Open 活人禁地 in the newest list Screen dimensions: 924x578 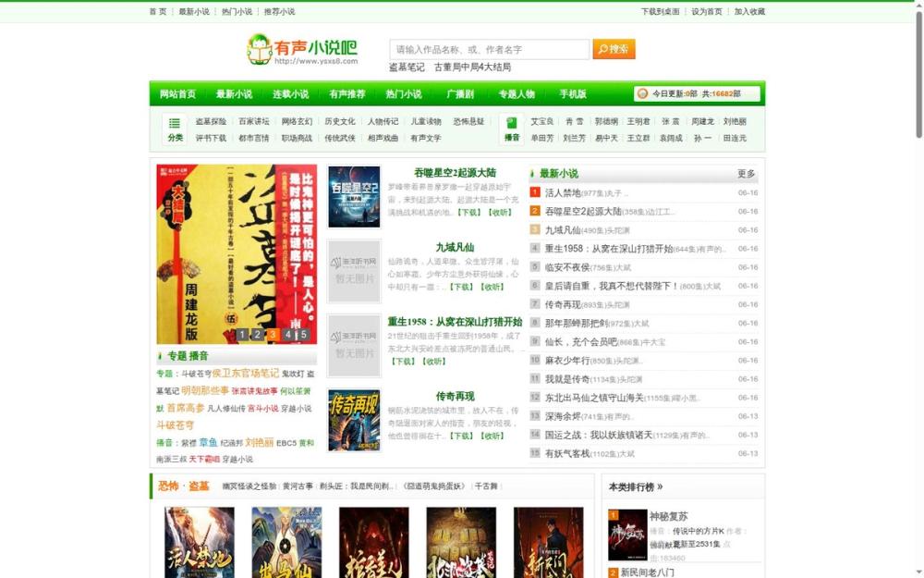(x=563, y=193)
